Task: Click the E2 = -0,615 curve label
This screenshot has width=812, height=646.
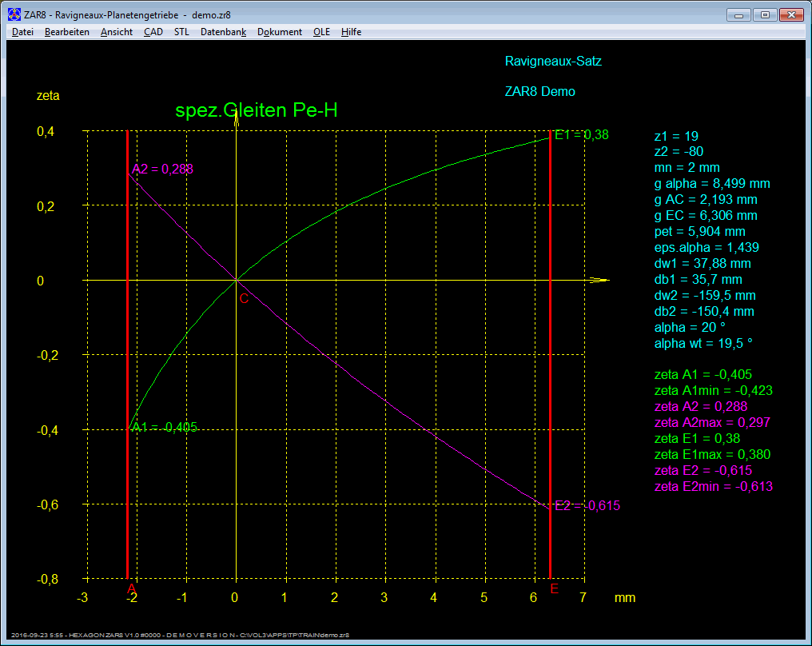Action: 587,505
